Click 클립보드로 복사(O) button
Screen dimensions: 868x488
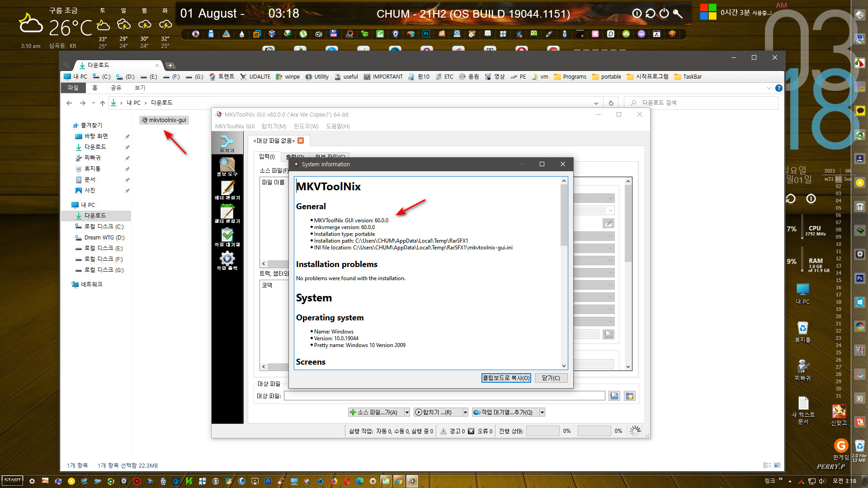tap(506, 378)
